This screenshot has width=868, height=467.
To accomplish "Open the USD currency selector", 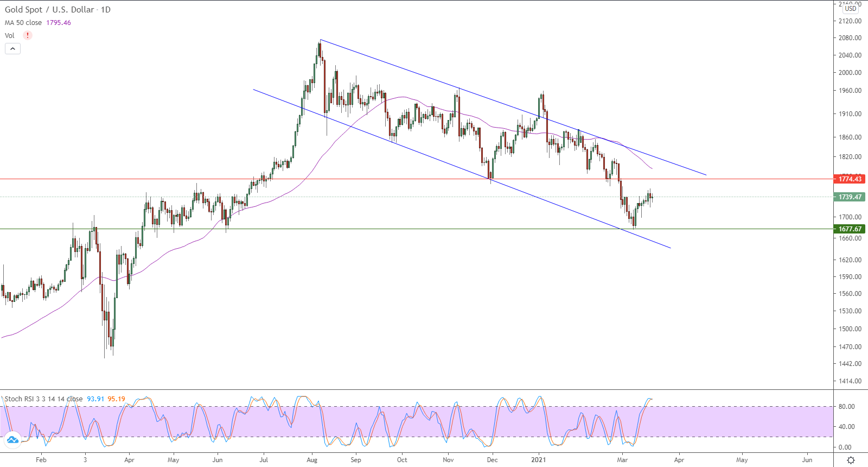I will coord(851,8).
